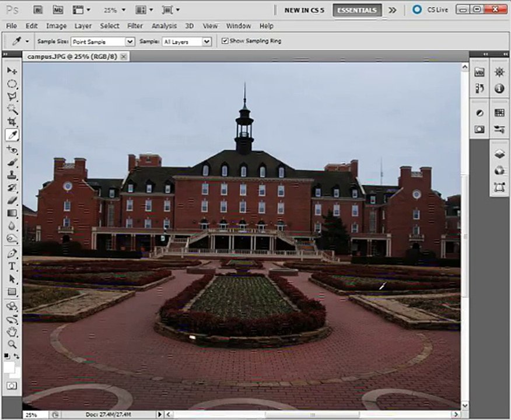Open the Image menu
This screenshot has width=511, height=420.
tap(56, 26)
